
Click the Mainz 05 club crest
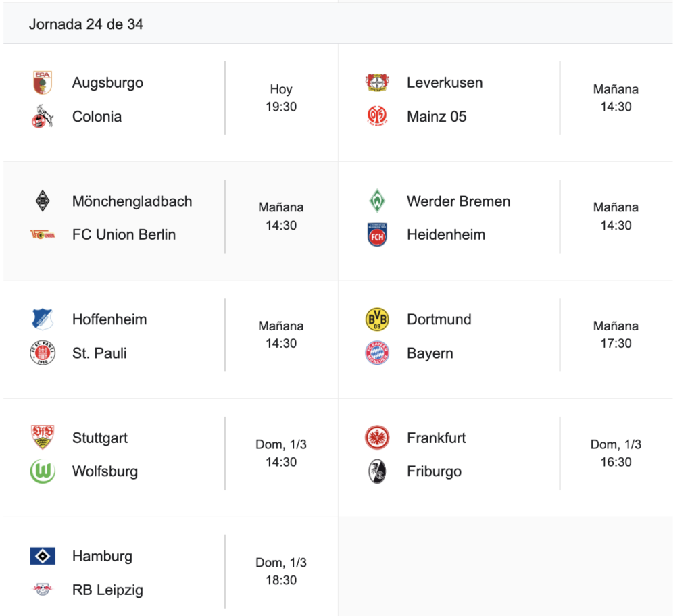[x=377, y=116]
